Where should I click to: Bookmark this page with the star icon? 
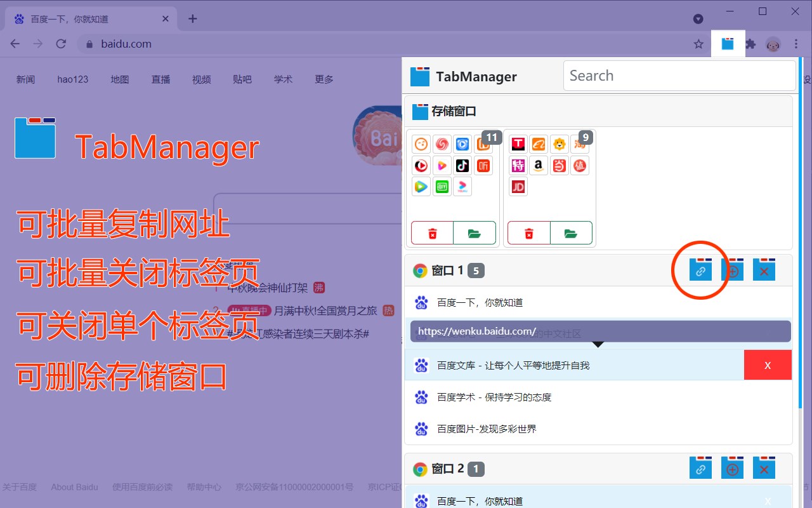coord(698,44)
